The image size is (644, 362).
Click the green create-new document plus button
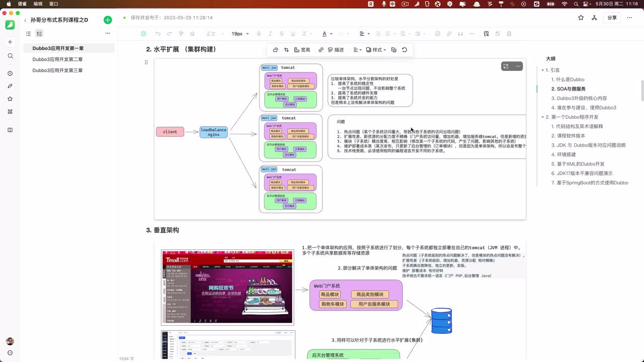[108, 20]
